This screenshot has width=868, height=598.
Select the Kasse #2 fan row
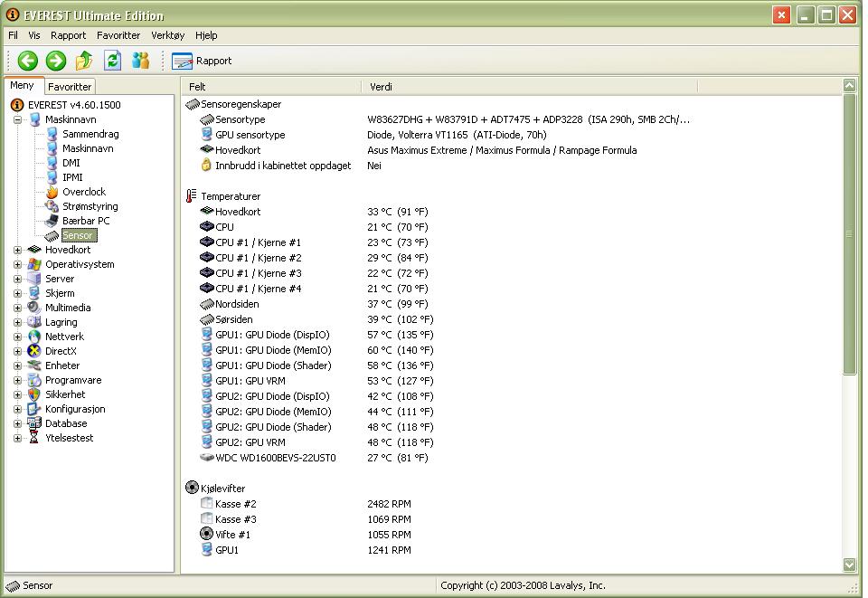click(x=307, y=504)
